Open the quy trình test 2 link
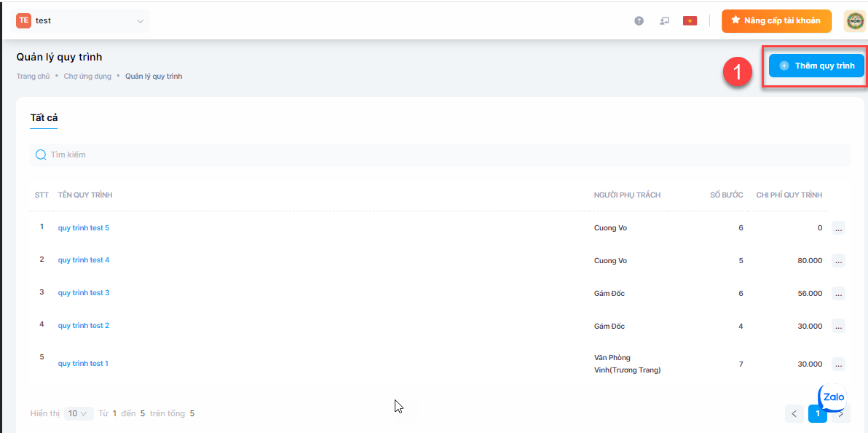 tap(84, 326)
